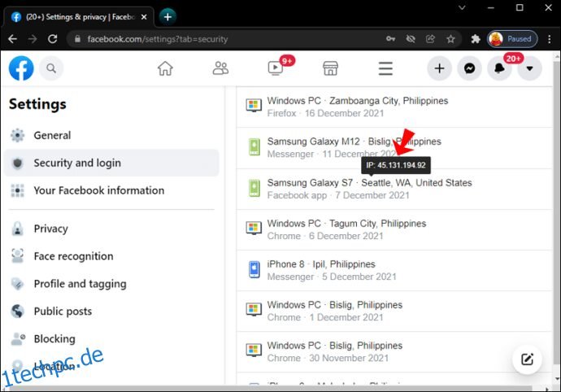Open a new tab with the plus button

[167, 16]
